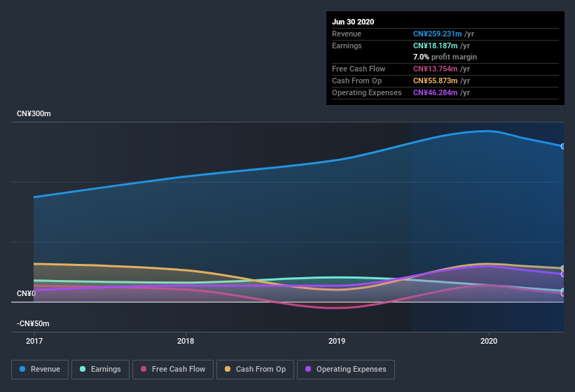The height and width of the screenshot is (392, 575).
Task: Click the CN¥13.754m free cash flow value
Action: (x=436, y=69)
